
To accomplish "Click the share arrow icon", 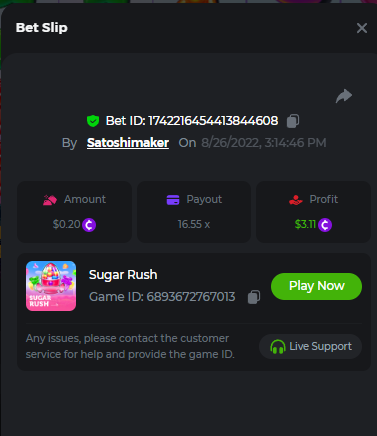I will tap(344, 96).
